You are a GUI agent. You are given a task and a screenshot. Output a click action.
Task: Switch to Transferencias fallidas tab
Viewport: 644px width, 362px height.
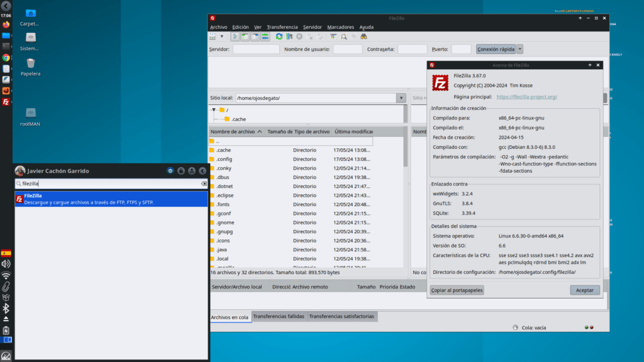(x=279, y=317)
